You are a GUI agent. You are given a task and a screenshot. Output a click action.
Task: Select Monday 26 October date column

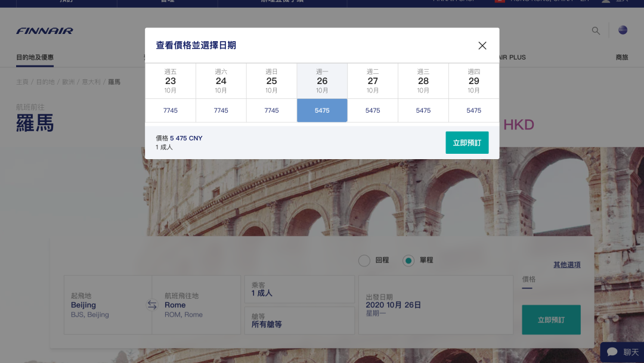(322, 81)
